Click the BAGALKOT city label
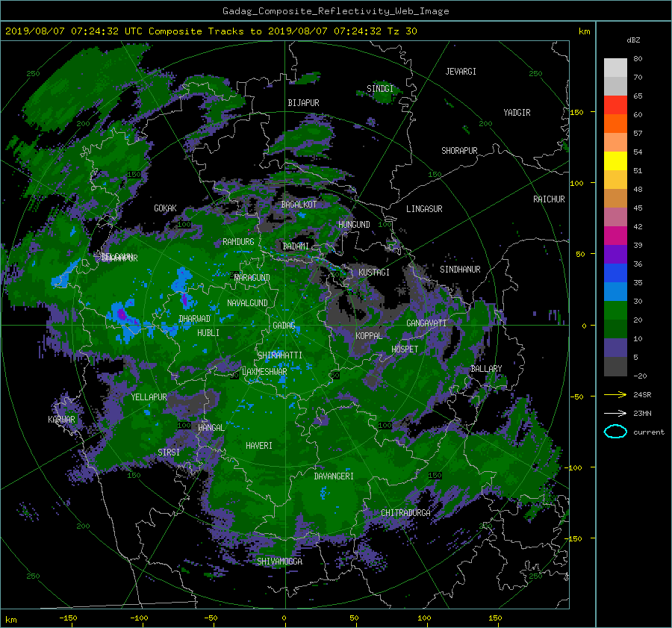672x628 pixels. tap(299, 205)
